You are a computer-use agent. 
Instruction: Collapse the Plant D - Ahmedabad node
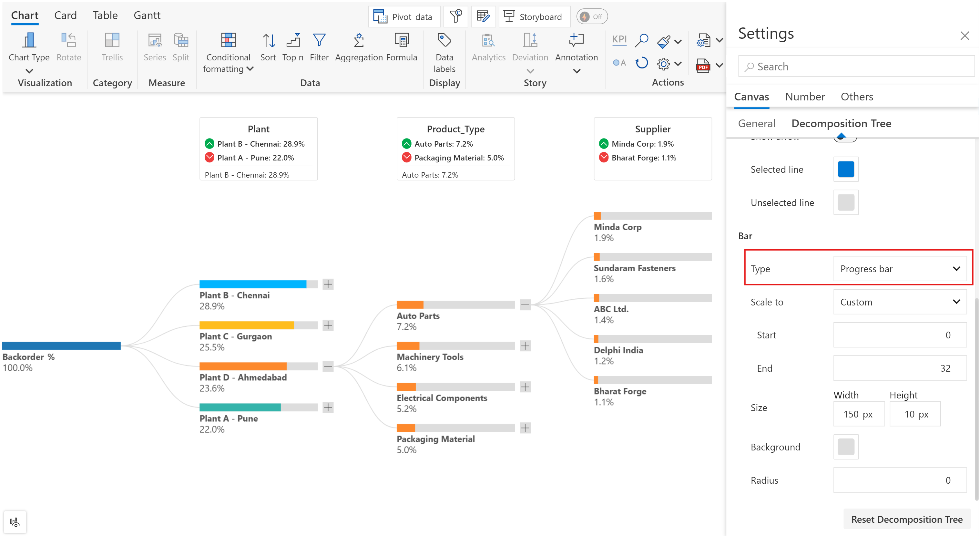(x=328, y=366)
